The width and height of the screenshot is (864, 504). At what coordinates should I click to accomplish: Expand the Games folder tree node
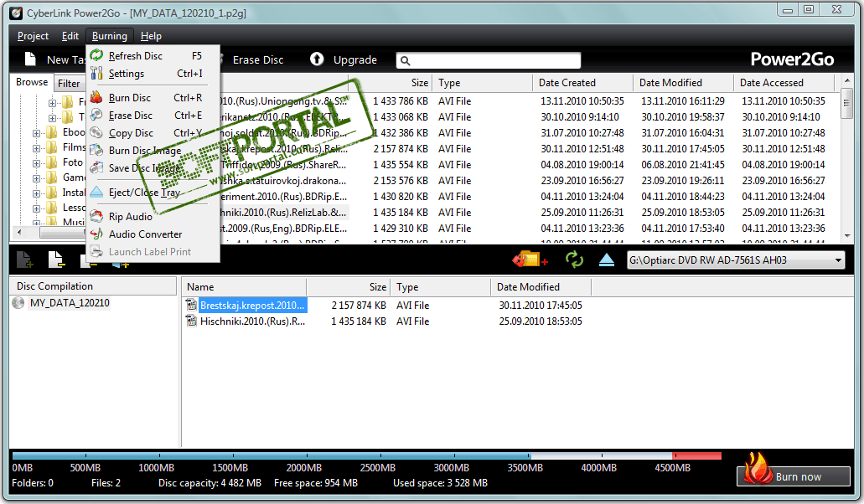[x=36, y=178]
